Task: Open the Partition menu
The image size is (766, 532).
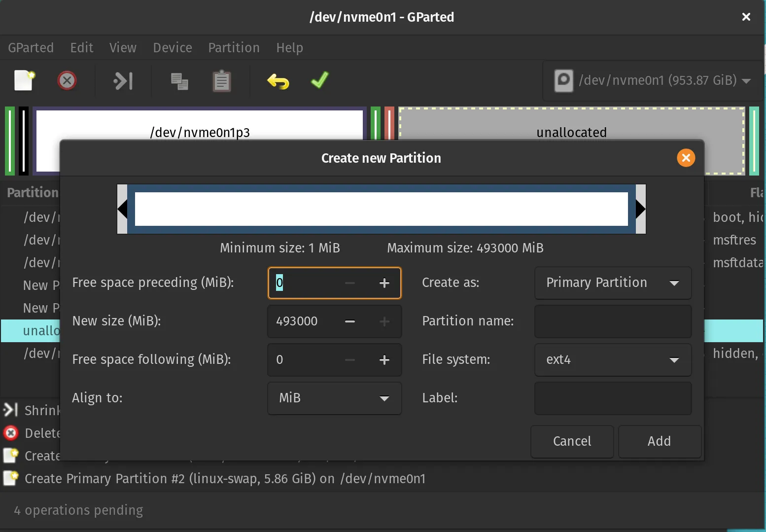Action: (x=234, y=48)
